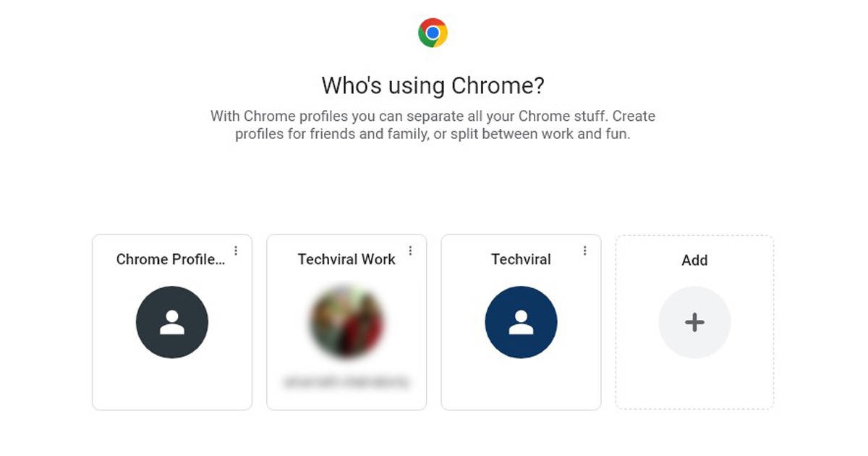Click empty space below Chrome Profile avatar in its card
The width and height of the screenshot is (868, 456).
172,384
